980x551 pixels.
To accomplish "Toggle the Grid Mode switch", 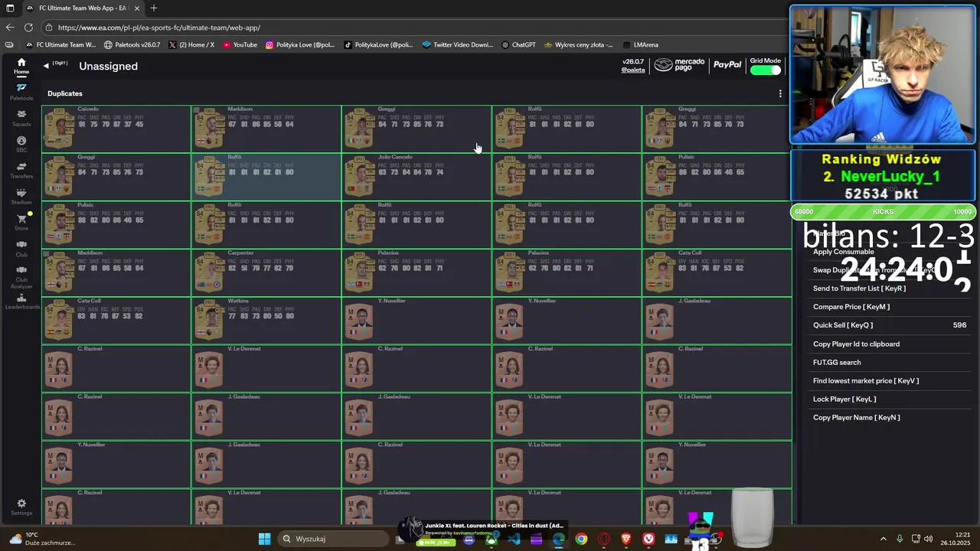I will pyautogui.click(x=765, y=70).
